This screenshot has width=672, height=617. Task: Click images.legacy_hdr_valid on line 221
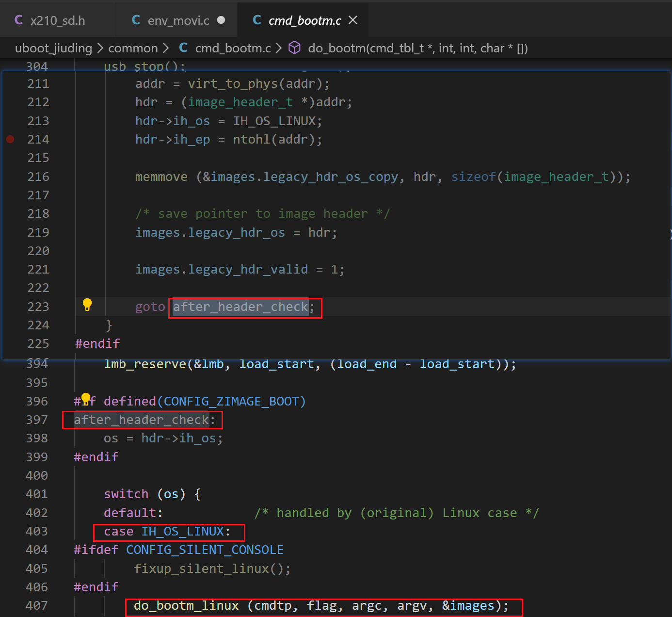point(222,270)
